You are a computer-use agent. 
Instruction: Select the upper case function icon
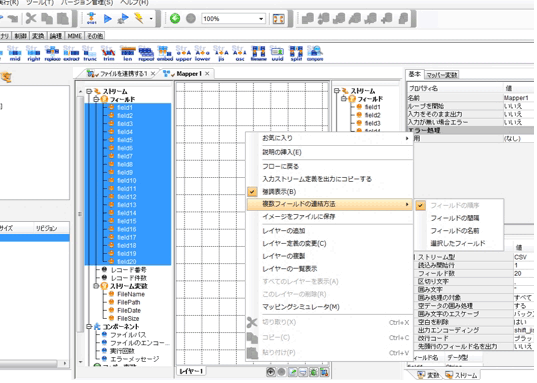click(184, 53)
